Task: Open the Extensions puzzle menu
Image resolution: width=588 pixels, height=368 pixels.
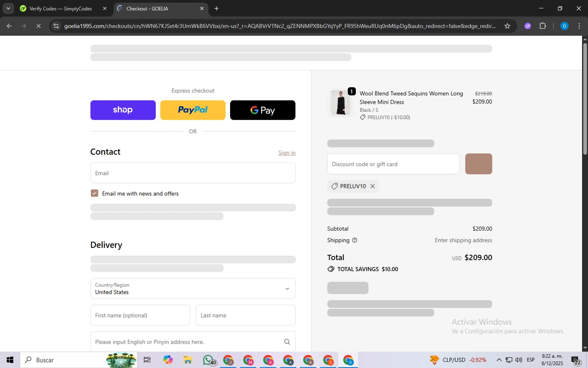Action: 543,26
